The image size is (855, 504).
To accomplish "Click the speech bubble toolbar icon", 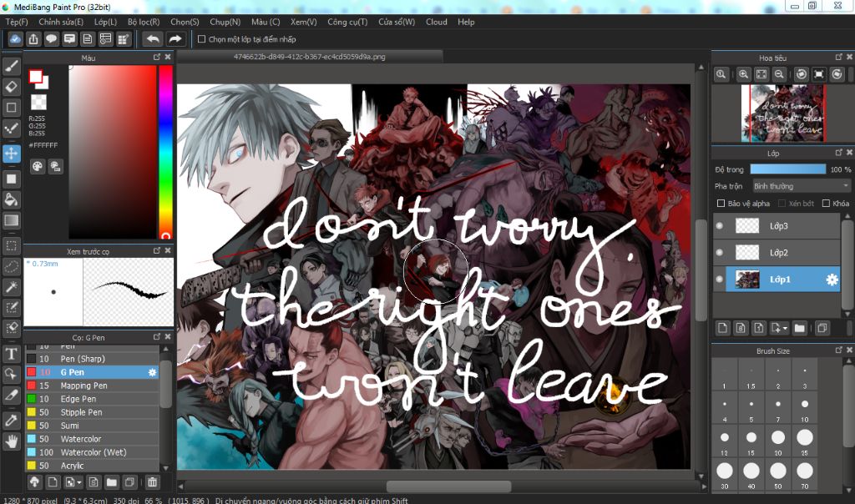I will point(51,39).
